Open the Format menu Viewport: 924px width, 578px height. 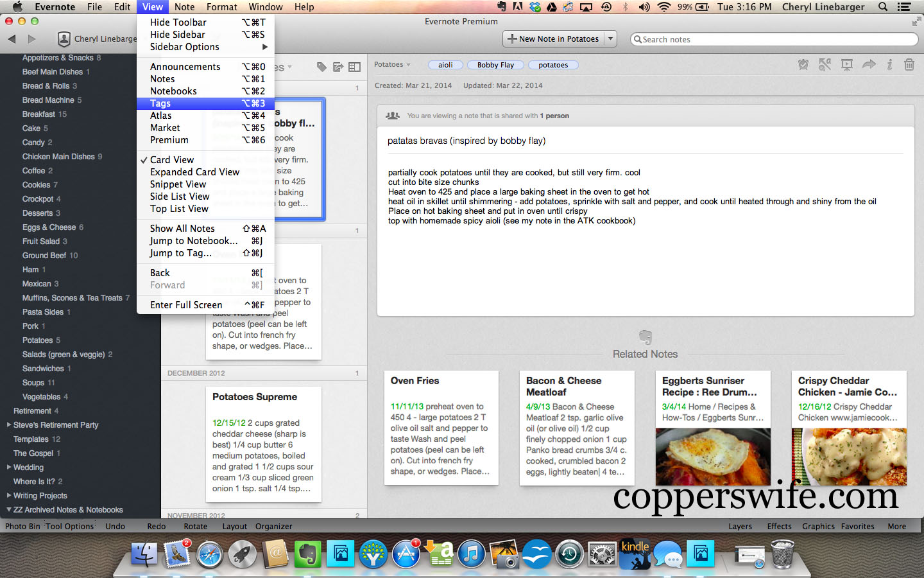coord(222,7)
